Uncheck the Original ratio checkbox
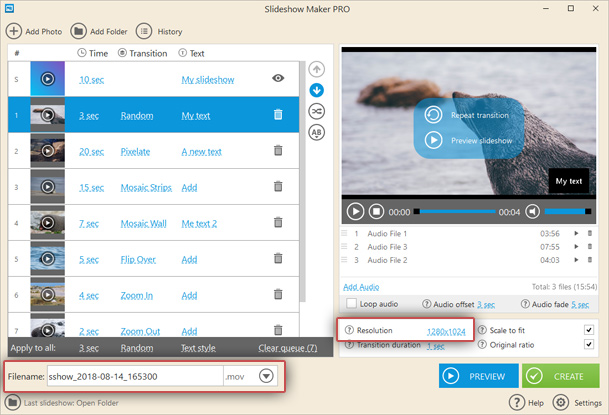Screen dimensions: 609x415 click(589, 344)
